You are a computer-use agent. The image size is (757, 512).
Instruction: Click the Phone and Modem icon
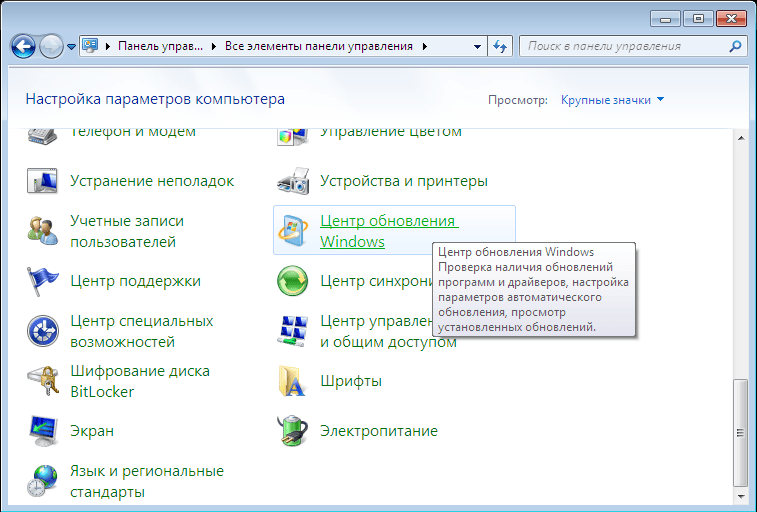pos(42,136)
